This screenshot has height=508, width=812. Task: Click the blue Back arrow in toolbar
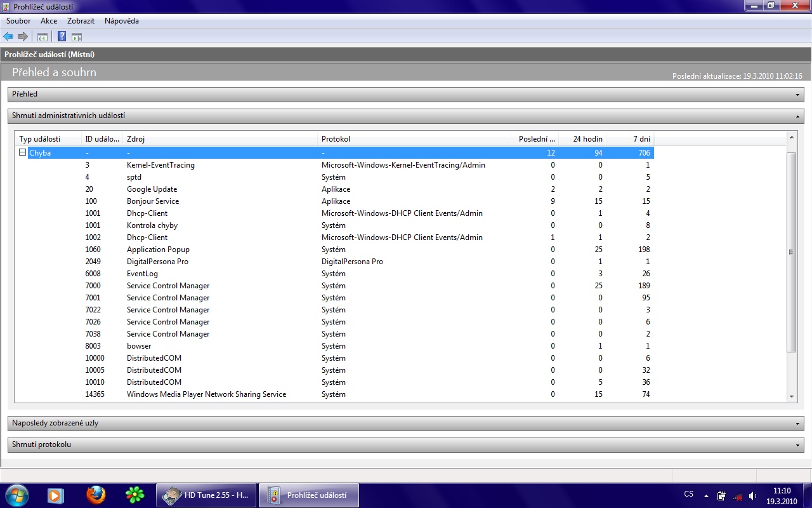click(x=8, y=37)
